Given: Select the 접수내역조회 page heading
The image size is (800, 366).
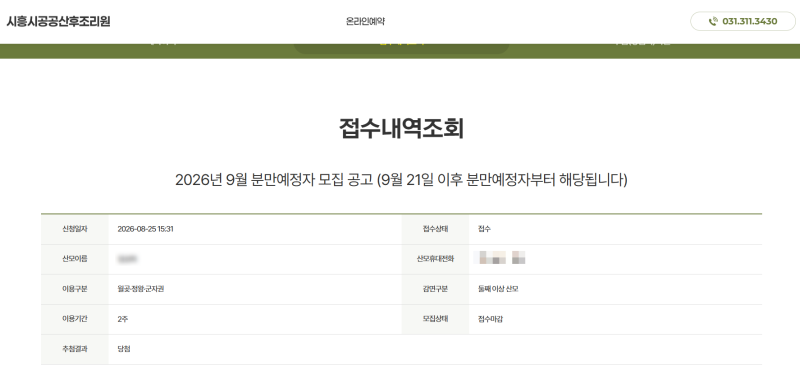Looking at the screenshot, I should tap(401, 129).
